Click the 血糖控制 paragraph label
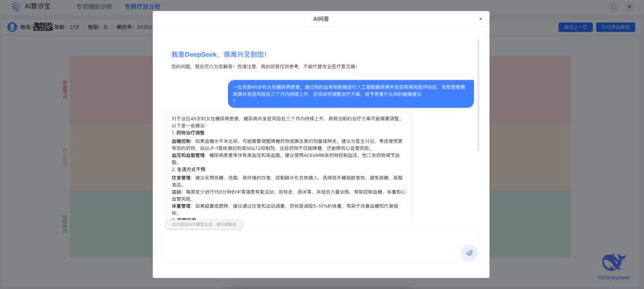This screenshot has height=289, width=644. [x=181, y=141]
